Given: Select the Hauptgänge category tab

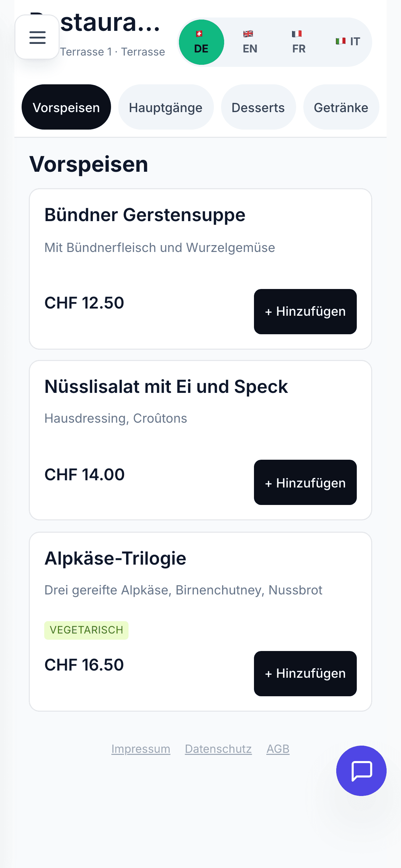Looking at the screenshot, I should (x=166, y=107).
